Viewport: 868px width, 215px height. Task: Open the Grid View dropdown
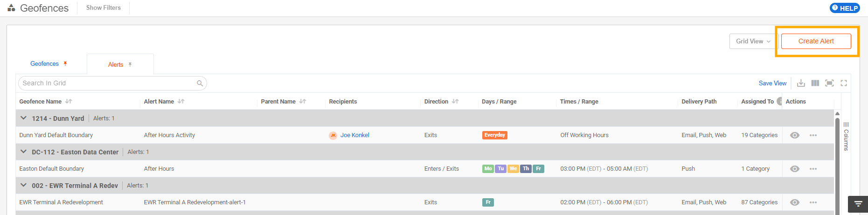(x=753, y=41)
